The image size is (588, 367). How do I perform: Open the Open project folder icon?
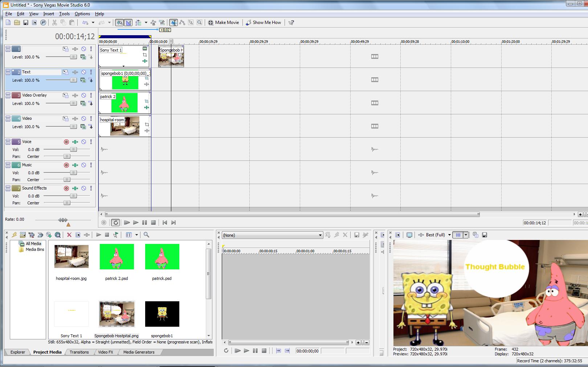coord(17,23)
